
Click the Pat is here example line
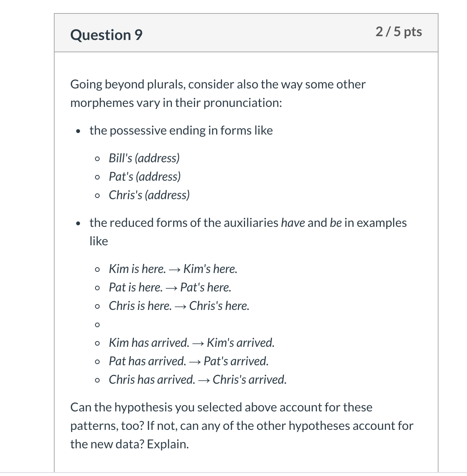pyautogui.click(x=170, y=287)
